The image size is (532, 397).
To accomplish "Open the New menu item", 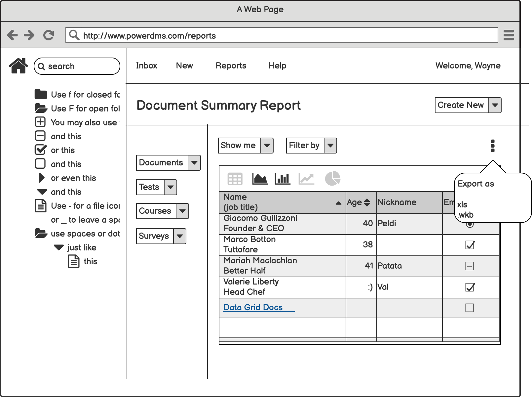I will click(184, 66).
